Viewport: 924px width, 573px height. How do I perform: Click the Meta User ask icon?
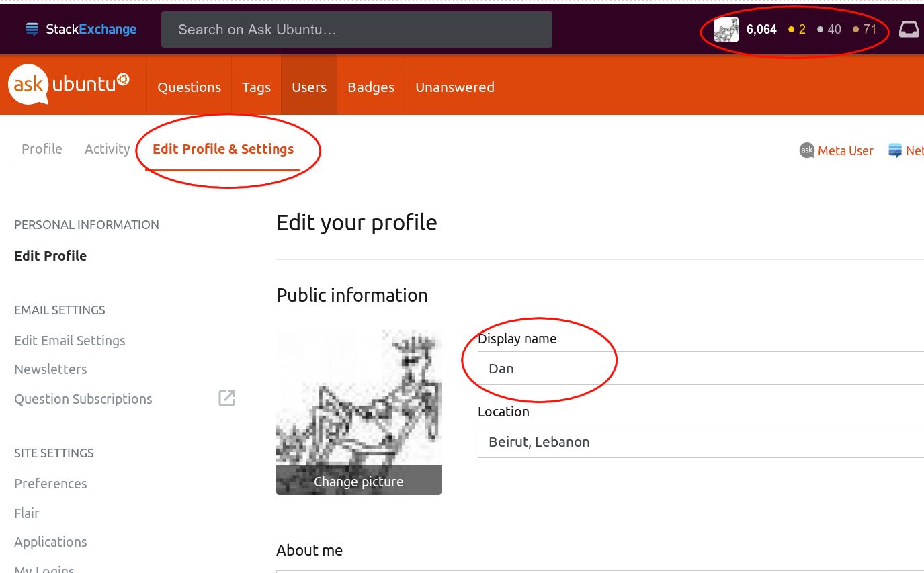tap(806, 150)
